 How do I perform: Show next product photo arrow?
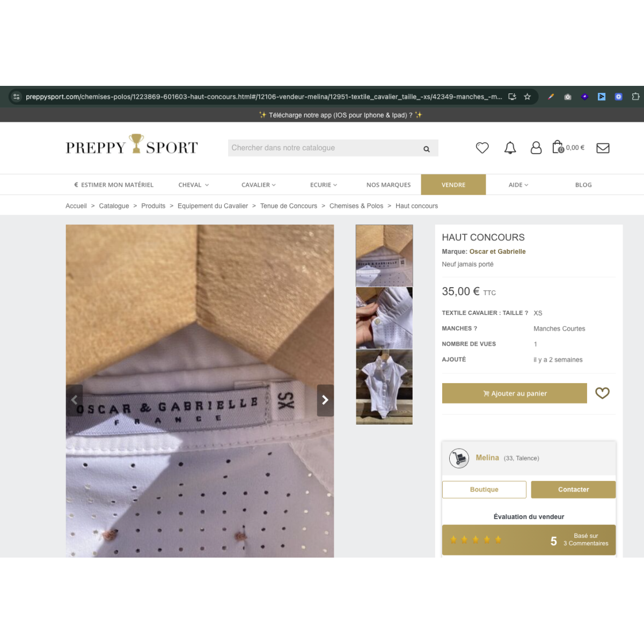(325, 400)
